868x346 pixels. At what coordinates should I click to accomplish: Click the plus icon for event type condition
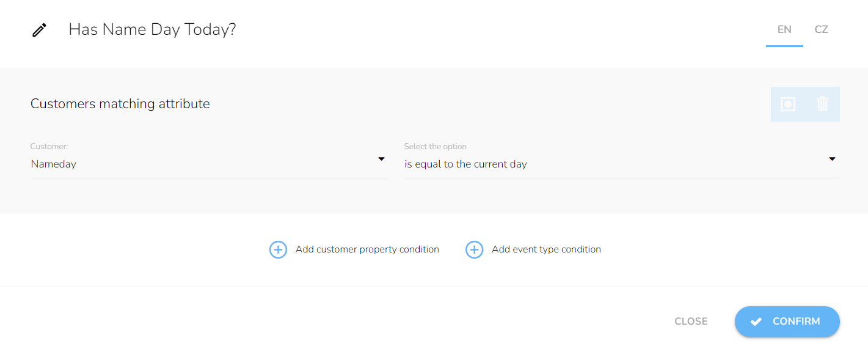point(474,249)
